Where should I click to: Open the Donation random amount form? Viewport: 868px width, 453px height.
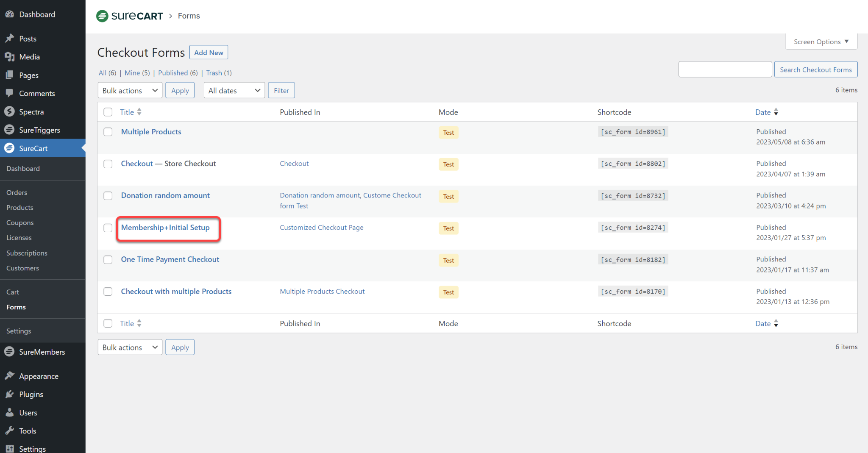165,195
